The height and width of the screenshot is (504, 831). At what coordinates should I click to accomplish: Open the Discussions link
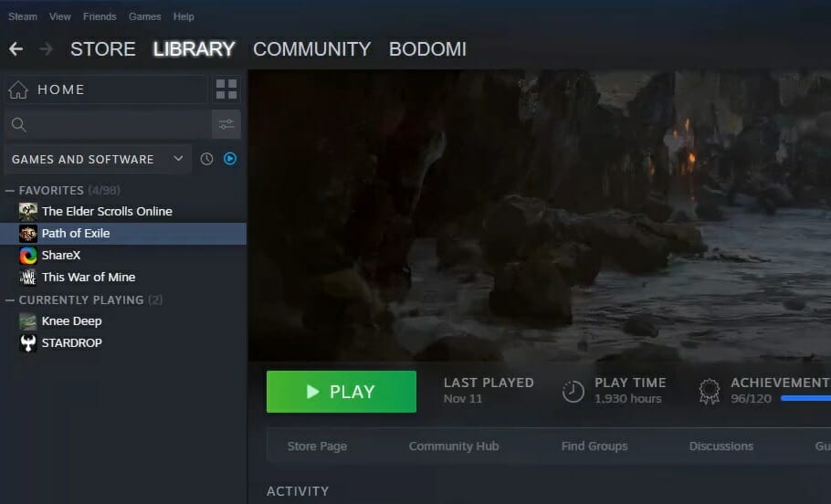721,446
